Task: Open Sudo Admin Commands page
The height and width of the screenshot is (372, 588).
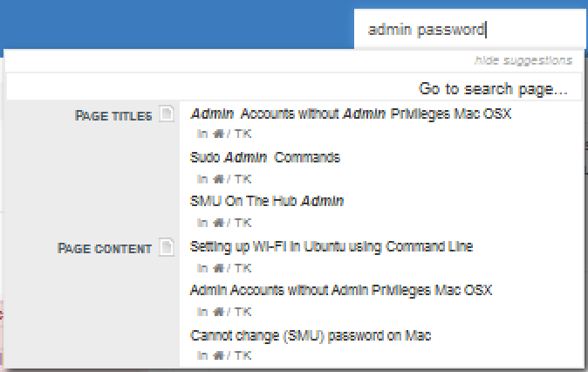Action: point(264,157)
